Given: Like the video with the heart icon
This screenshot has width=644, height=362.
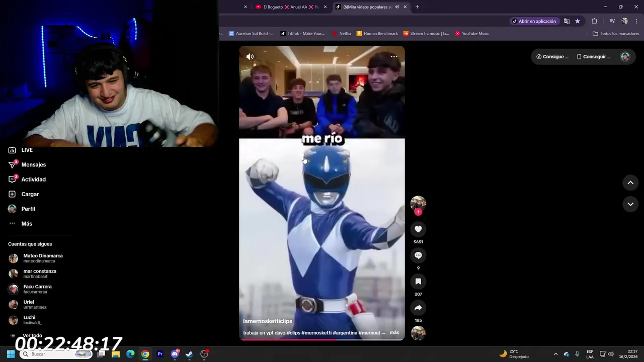Looking at the screenshot, I should 418,229.
